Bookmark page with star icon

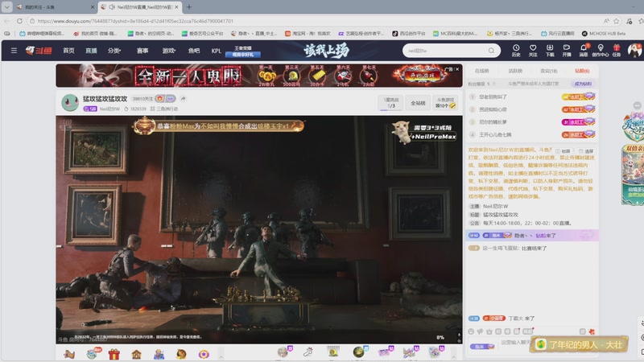[616, 21]
